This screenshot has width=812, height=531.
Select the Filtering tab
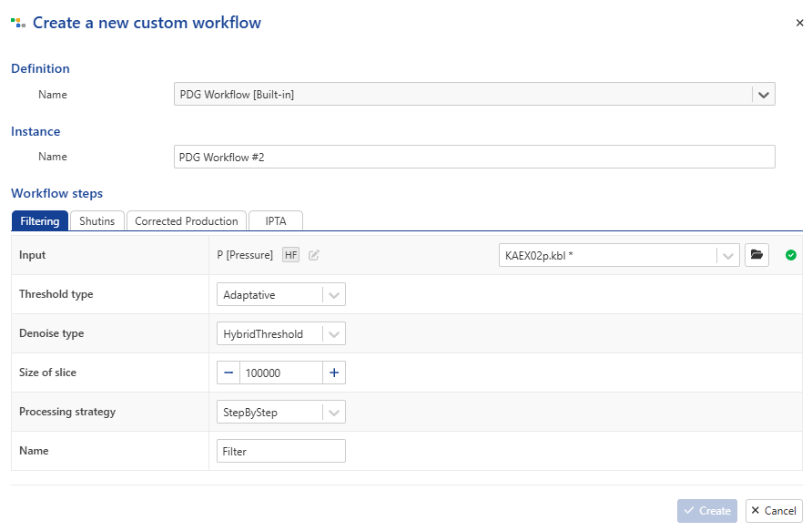(39, 220)
